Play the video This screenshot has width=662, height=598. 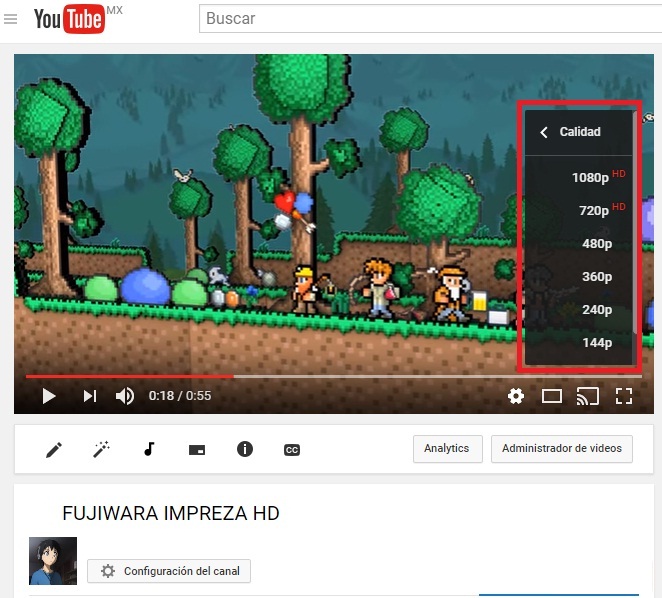[x=49, y=396]
